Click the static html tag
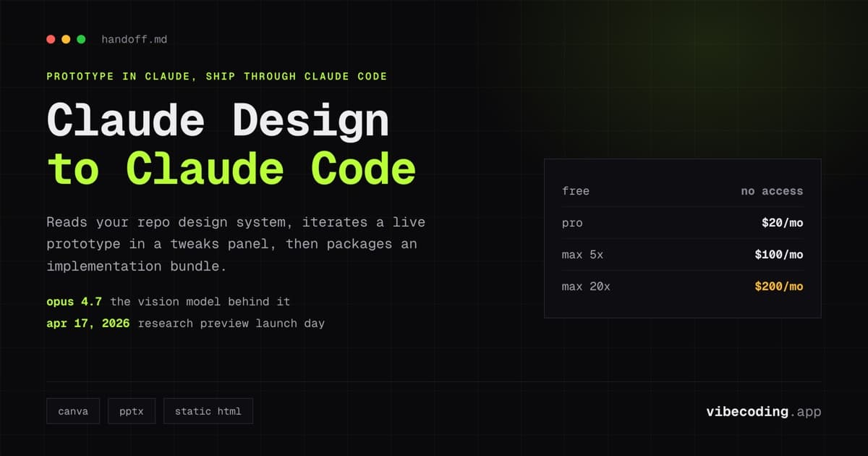868x456 pixels. pyautogui.click(x=208, y=411)
